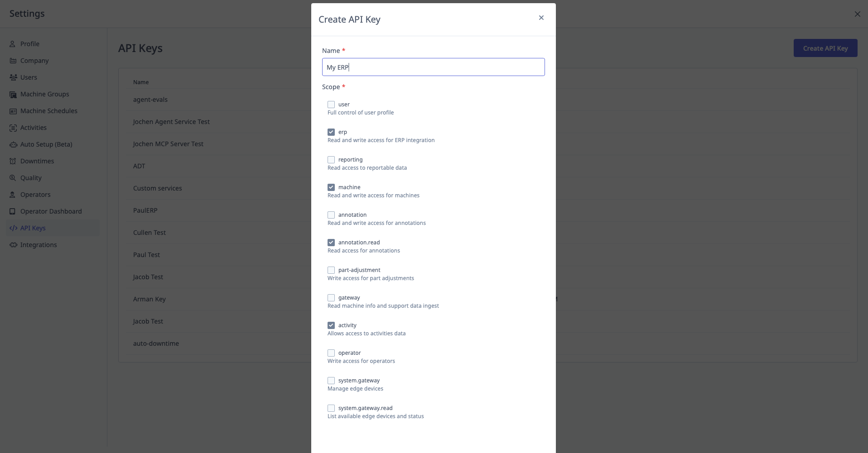
Task: Select the Operators person icon
Action: [x=13, y=194]
